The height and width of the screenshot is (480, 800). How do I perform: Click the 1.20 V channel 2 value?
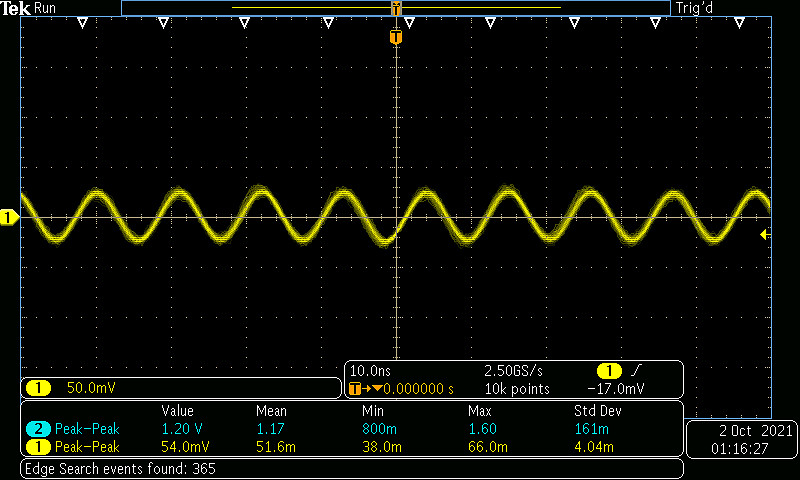click(182, 428)
